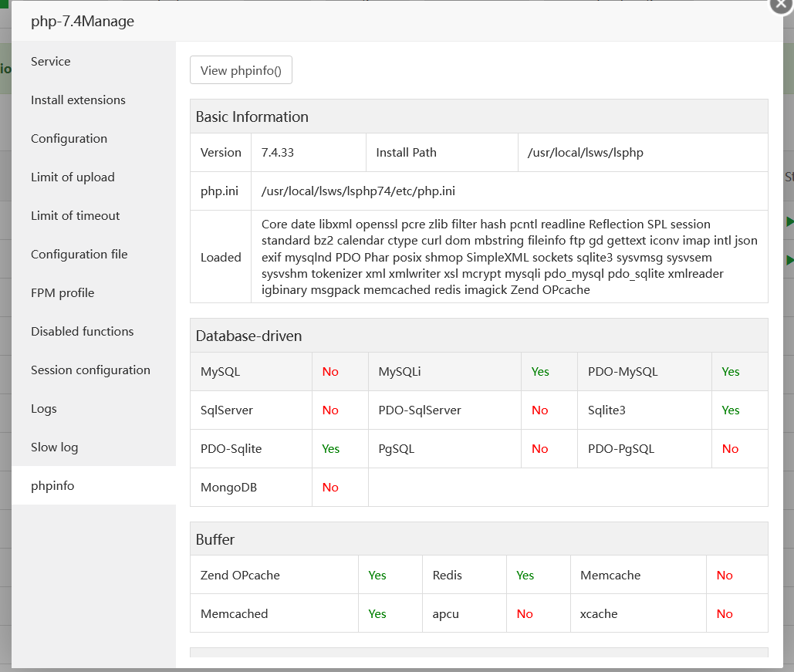Open the FPM profile section
The width and height of the screenshot is (794, 672).
pos(62,292)
